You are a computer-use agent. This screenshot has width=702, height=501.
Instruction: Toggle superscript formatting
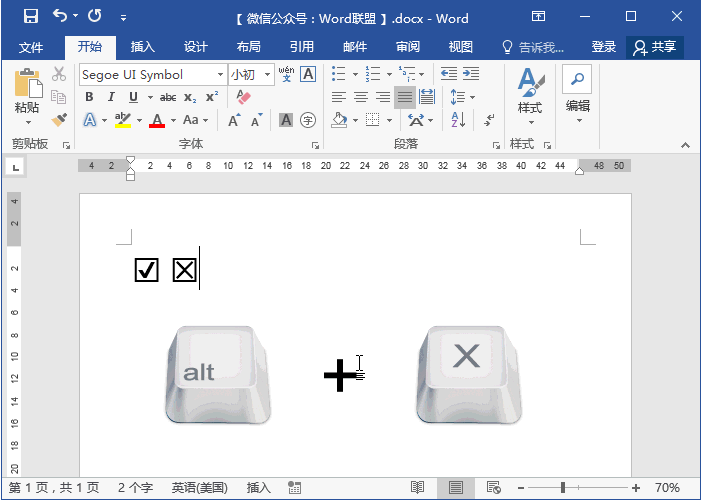point(212,97)
